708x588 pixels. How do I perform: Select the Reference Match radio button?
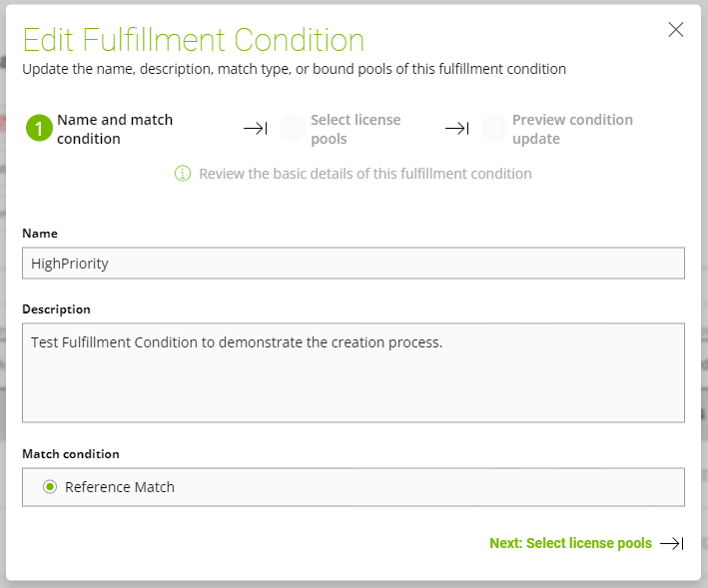click(x=50, y=487)
